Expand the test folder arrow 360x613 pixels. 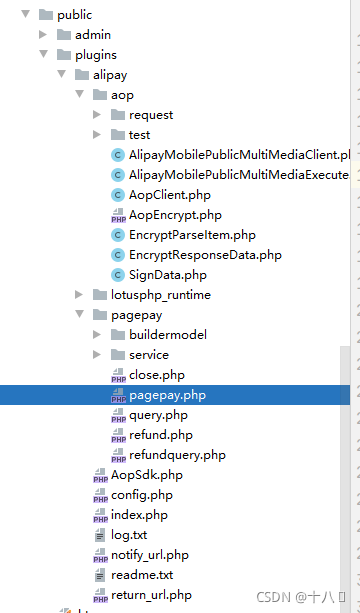(97, 134)
